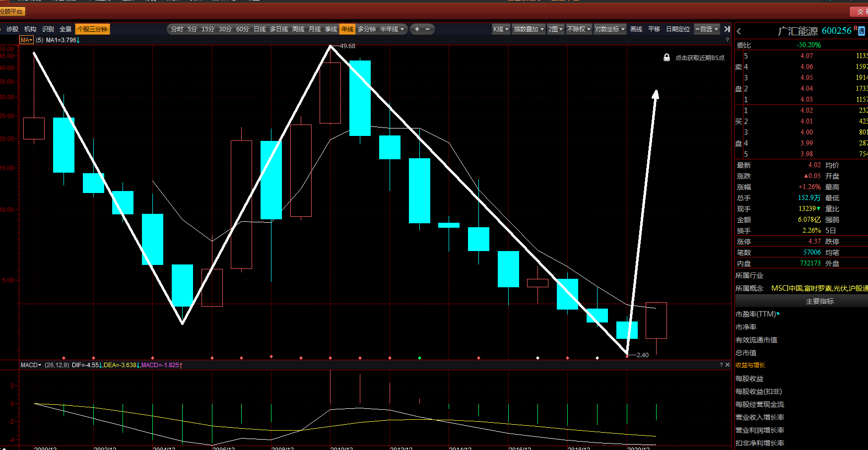Image resolution: width=868 pixels, height=450 pixels.
Task: Click the zoom out minus button
Action: (427, 29)
